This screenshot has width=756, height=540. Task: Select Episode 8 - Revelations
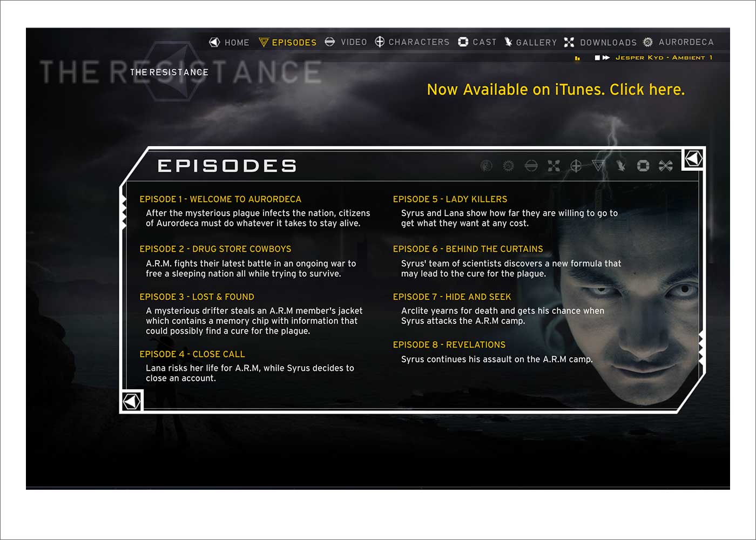[449, 345]
